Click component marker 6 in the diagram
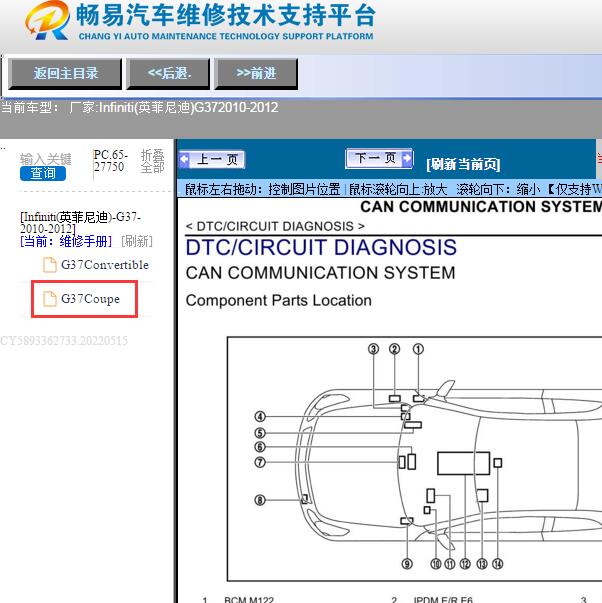The image size is (602, 603). pyautogui.click(x=260, y=447)
